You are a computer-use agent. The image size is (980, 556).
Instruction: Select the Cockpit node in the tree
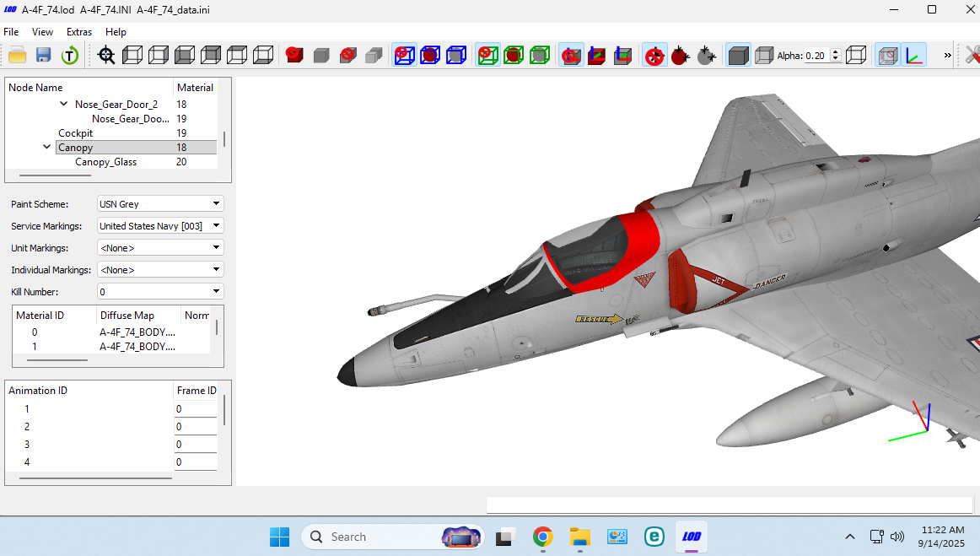[x=76, y=133]
